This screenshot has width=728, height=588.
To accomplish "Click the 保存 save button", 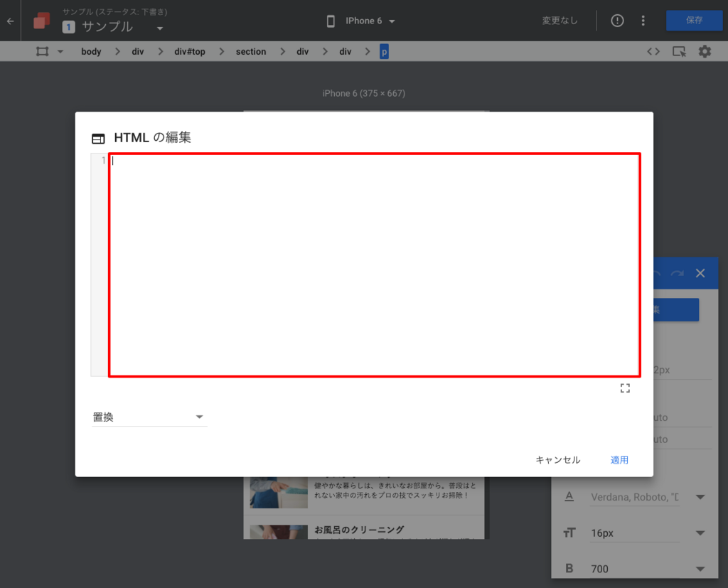I will [694, 21].
